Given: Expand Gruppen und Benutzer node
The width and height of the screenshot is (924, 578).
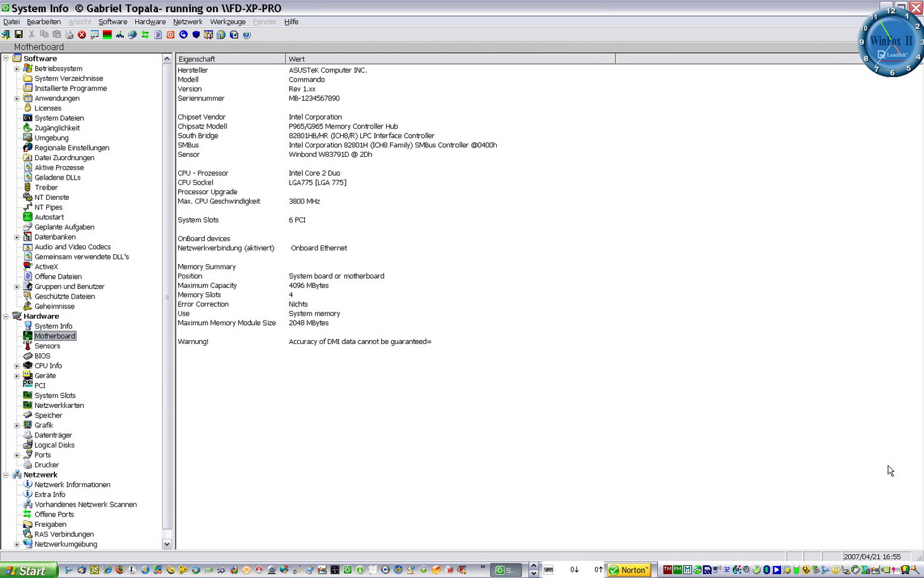Looking at the screenshot, I should click(17, 286).
